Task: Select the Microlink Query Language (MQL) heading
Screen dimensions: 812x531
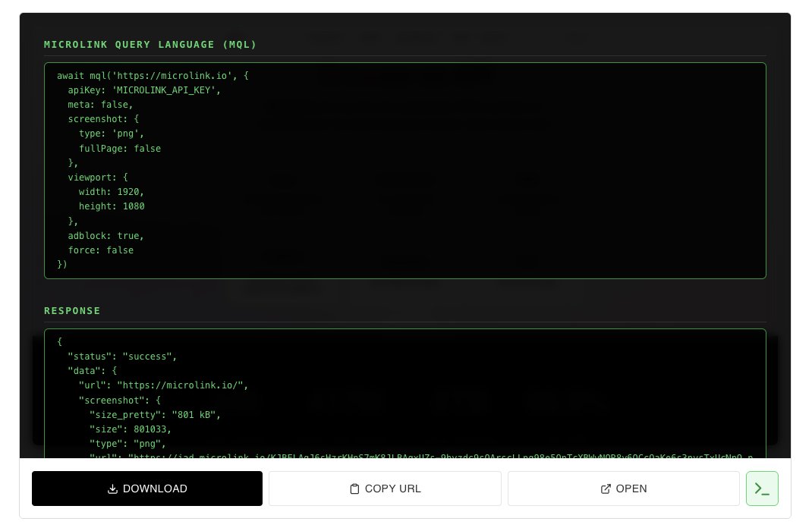Action: coord(150,45)
